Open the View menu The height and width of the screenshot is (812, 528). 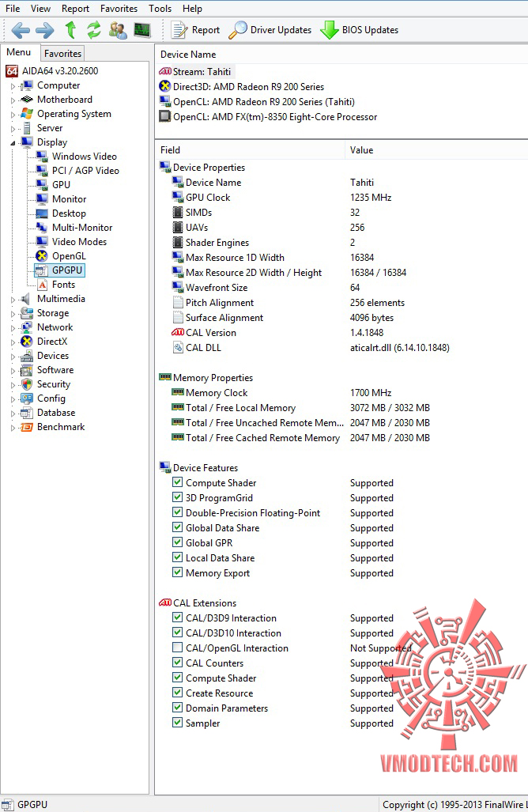(40, 8)
